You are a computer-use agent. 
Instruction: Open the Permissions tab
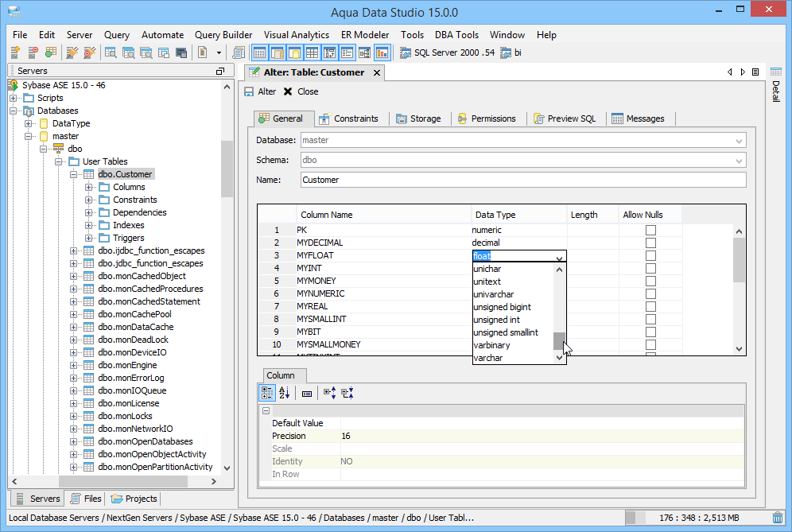click(487, 118)
